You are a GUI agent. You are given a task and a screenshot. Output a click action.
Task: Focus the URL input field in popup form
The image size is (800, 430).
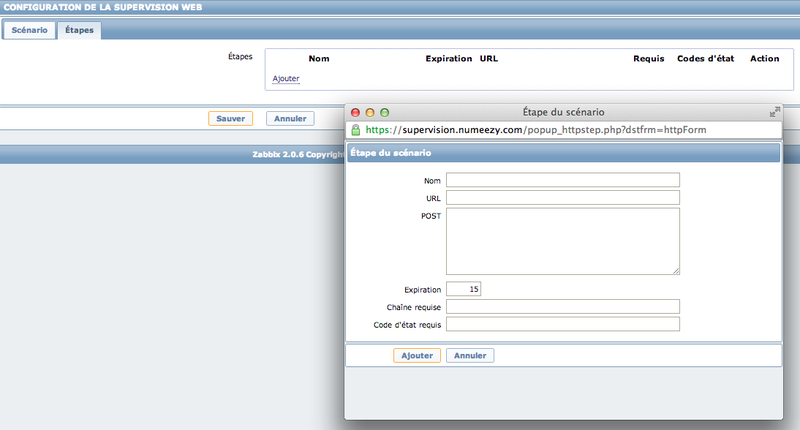click(x=563, y=198)
